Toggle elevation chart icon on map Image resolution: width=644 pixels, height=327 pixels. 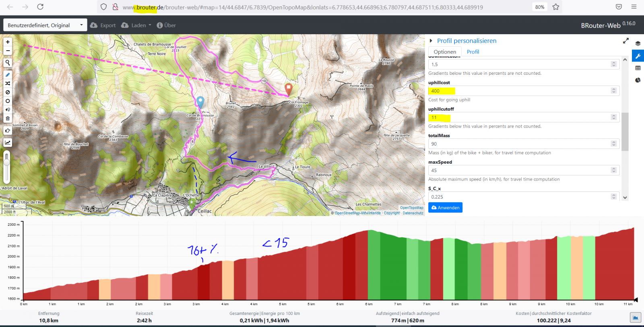click(x=8, y=142)
